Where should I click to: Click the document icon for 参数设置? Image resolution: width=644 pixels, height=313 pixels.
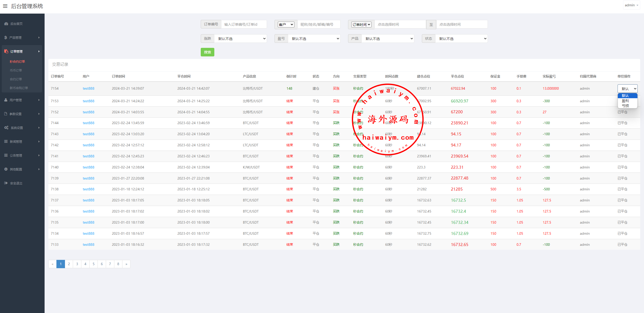(6, 114)
